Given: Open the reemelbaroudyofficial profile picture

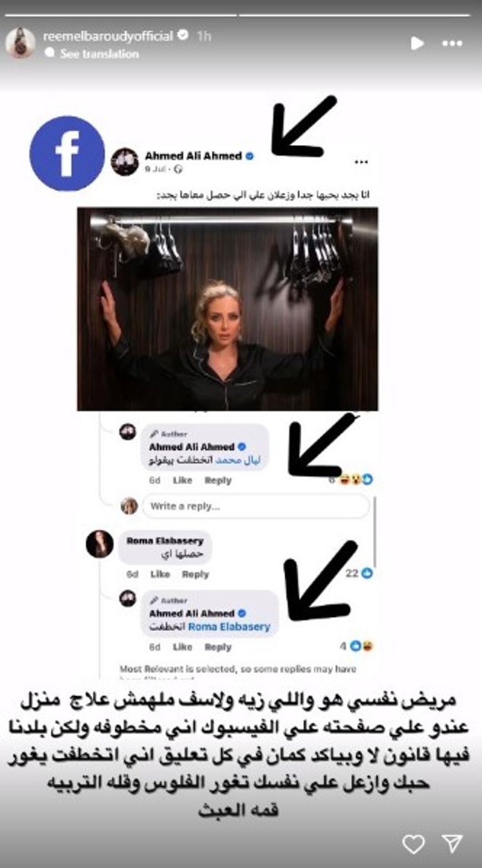Looking at the screenshot, I should click(x=20, y=43).
